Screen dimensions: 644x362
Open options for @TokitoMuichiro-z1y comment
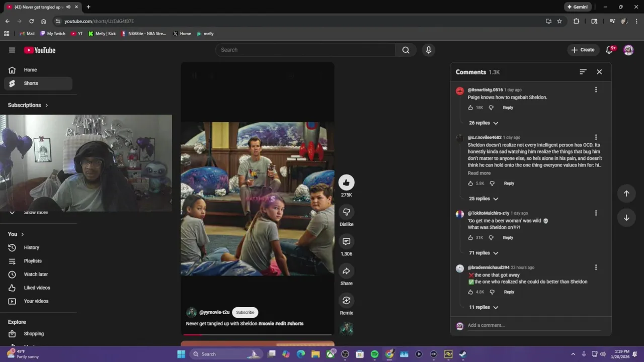(596, 213)
